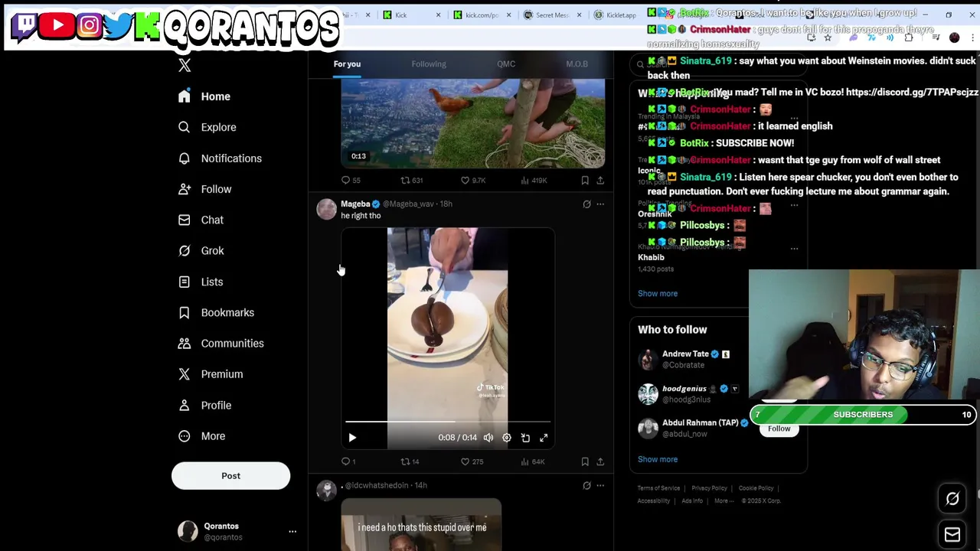Click the Qorantos account avatar
The image size is (980, 551).
pyautogui.click(x=188, y=531)
